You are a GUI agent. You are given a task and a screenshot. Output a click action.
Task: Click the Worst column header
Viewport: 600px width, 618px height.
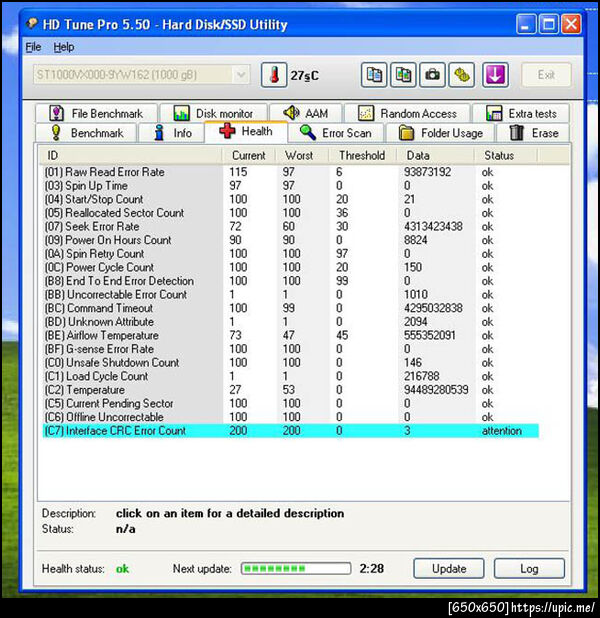(x=302, y=155)
